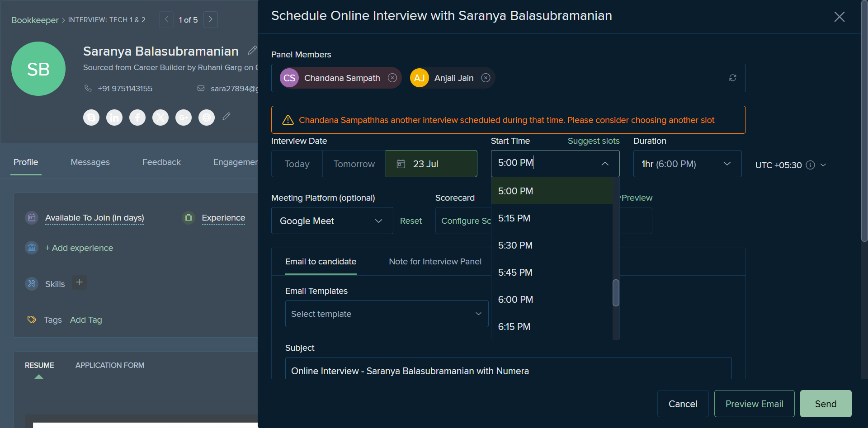Screen dimensions: 868x428
Task: Remove Chandana Sampath from panel members
Action: tap(392, 78)
